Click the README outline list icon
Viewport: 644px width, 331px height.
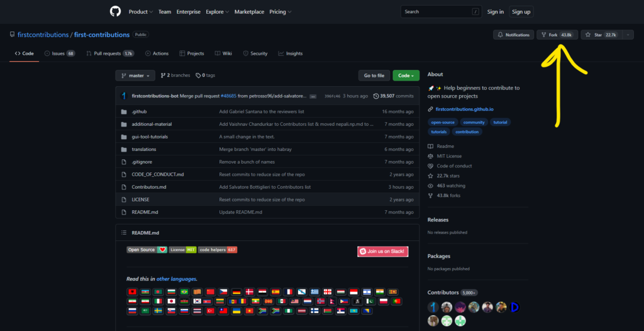click(124, 233)
